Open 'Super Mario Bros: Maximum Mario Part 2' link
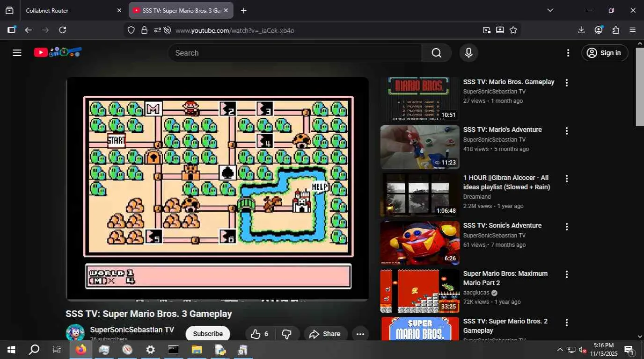The width and height of the screenshot is (644, 359). point(505,278)
